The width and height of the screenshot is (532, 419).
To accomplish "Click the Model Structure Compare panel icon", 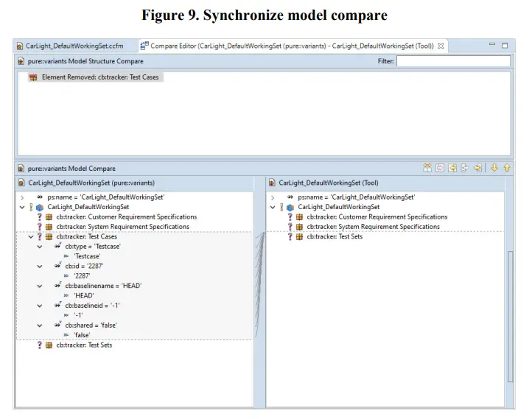I will click(x=21, y=61).
